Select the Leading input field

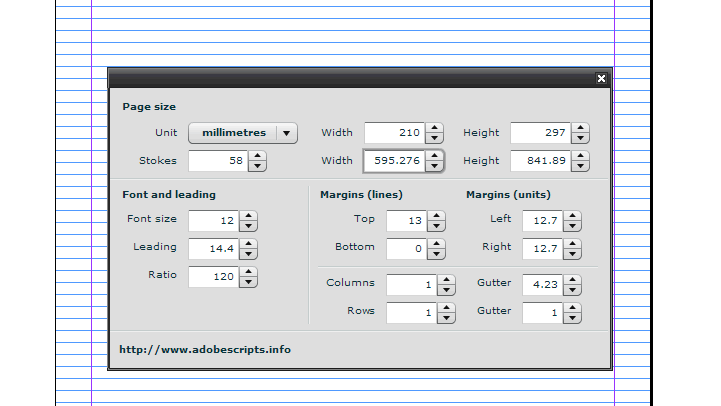point(213,249)
